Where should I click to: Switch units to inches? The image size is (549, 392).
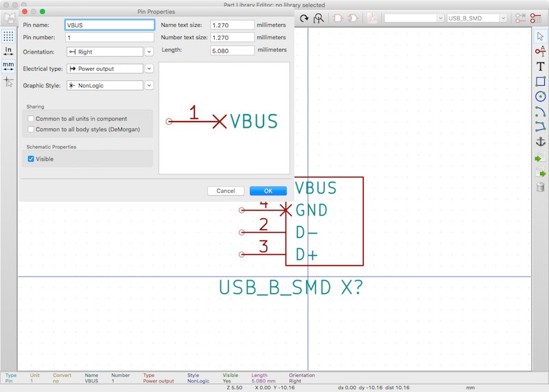click(x=8, y=51)
